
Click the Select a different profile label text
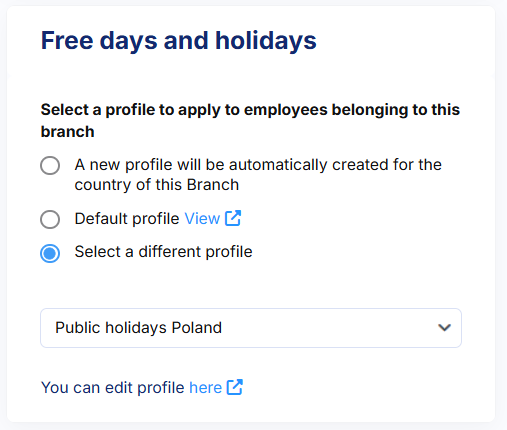coord(163,252)
